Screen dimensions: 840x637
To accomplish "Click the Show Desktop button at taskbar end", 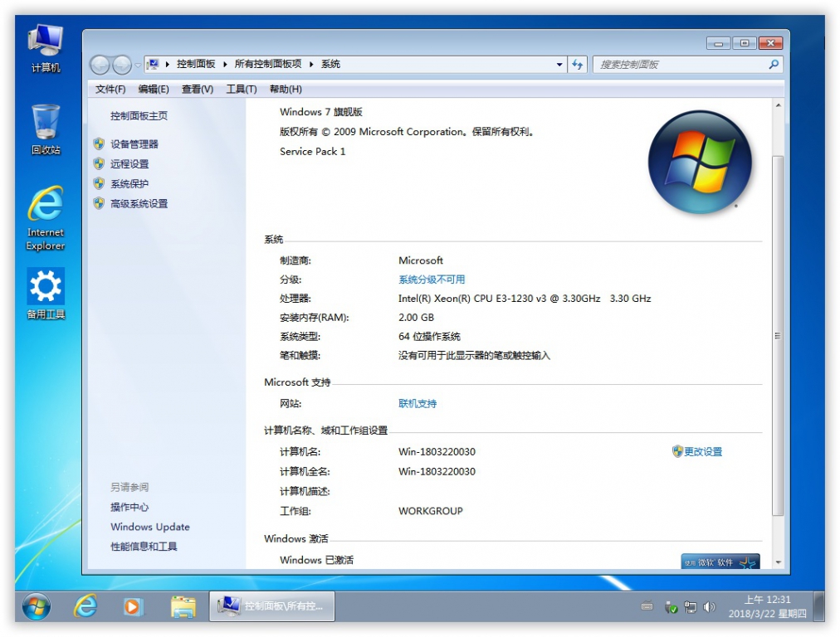I will click(818, 606).
